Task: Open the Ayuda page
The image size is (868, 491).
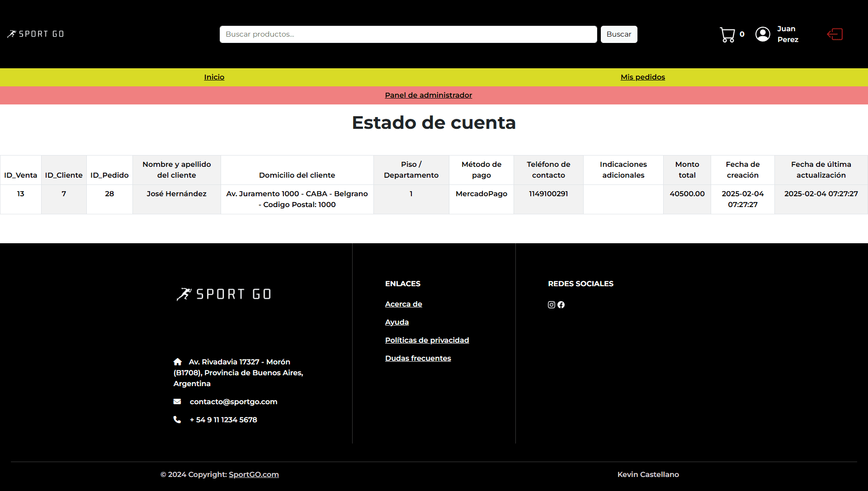Action: [x=396, y=322]
